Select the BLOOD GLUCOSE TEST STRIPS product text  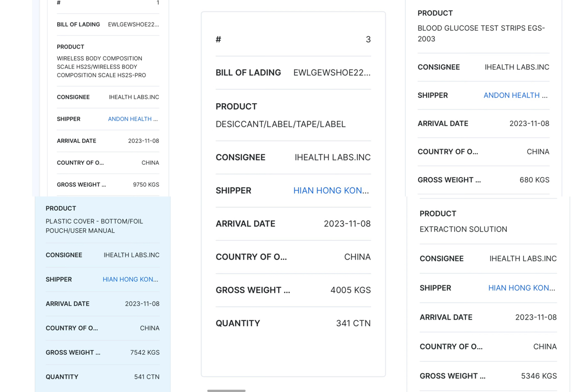pos(481,33)
